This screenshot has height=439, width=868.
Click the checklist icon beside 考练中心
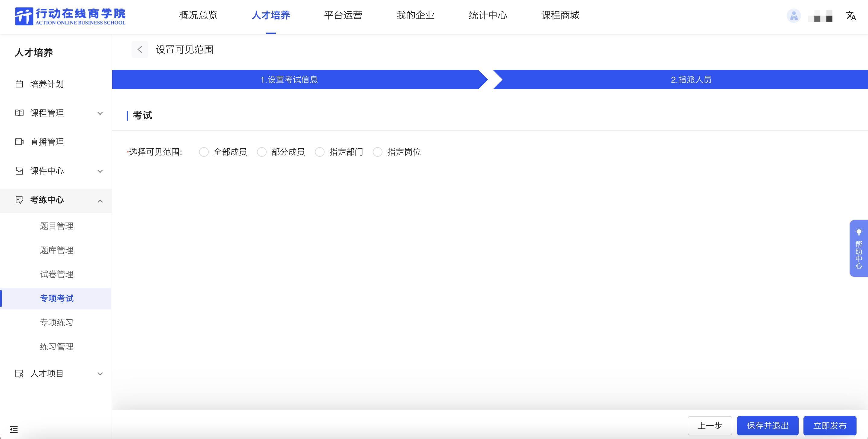pyautogui.click(x=19, y=200)
